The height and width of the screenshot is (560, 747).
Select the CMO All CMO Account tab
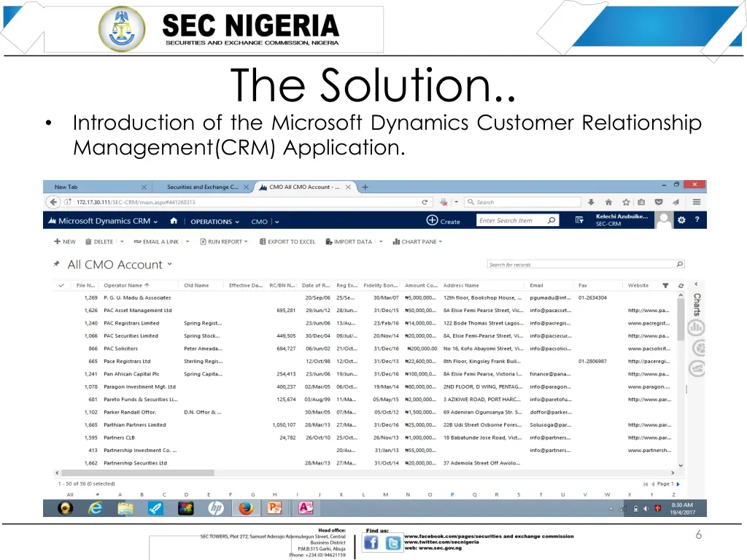[x=304, y=187]
